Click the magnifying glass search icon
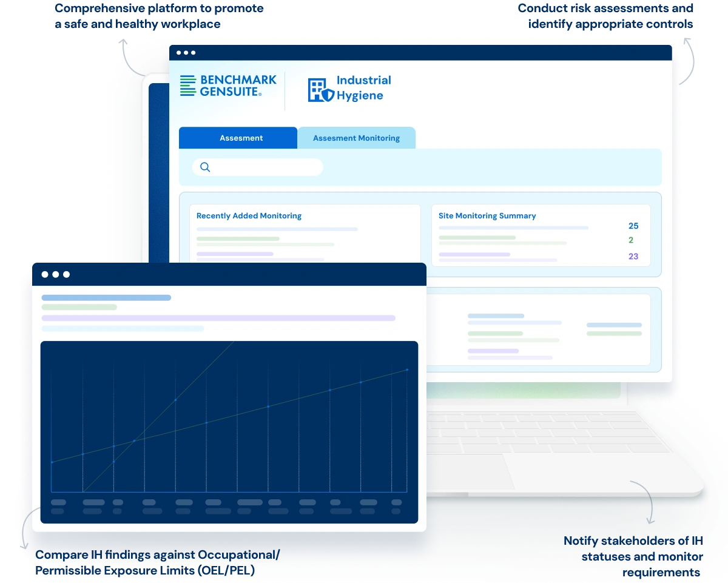Viewport: 728px width, 583px height. 205,167
